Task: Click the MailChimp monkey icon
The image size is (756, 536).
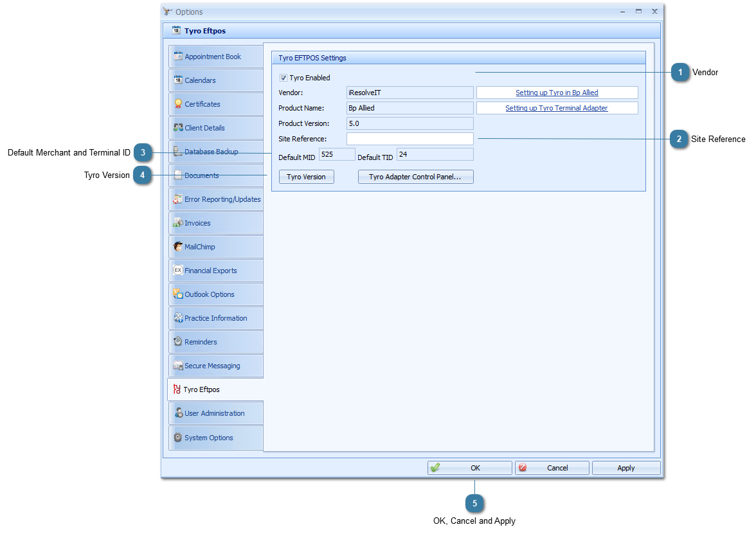Action: pos(178,246)
